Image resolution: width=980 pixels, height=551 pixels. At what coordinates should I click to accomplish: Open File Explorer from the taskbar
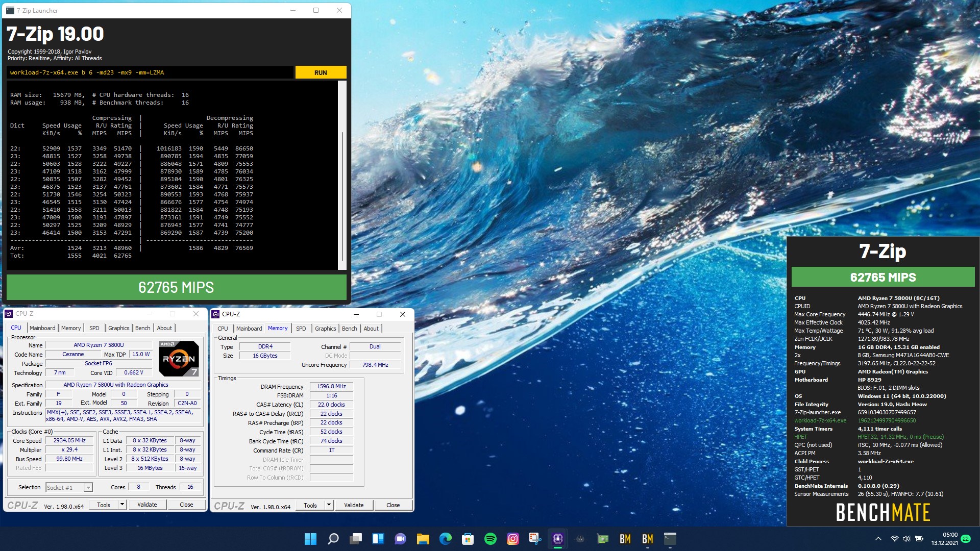[423, 539]
